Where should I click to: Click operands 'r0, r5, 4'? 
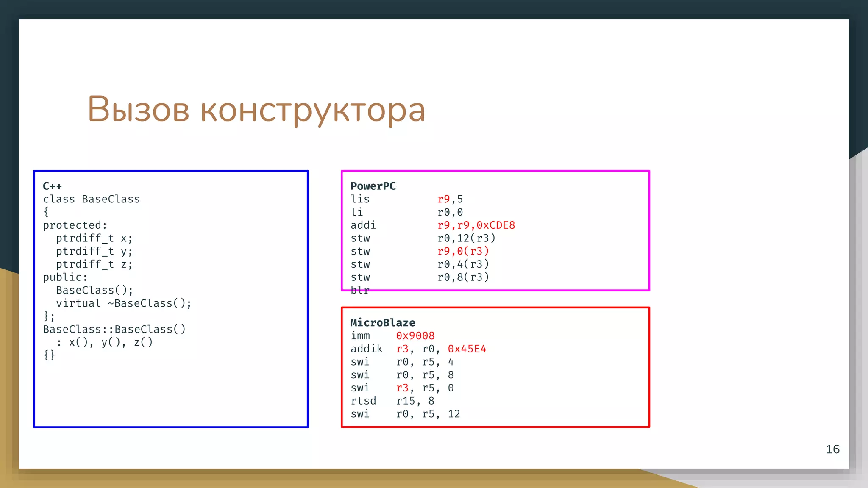425,362
